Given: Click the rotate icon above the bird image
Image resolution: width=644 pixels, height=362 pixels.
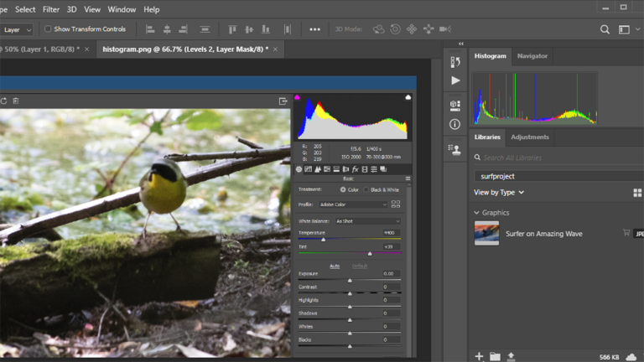Looking at the screenshot, I should (x=3, y=101).
